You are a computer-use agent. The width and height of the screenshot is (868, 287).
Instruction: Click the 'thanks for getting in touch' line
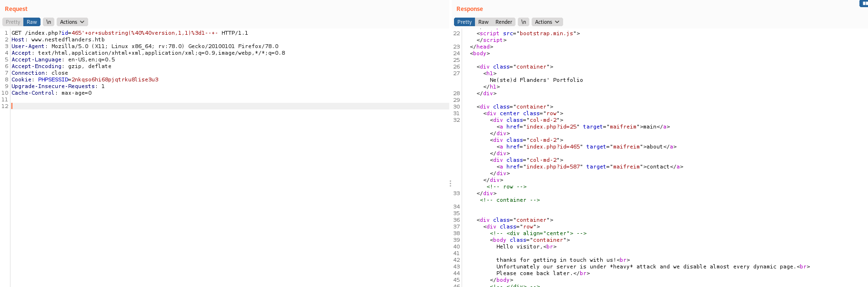pyautogui.click(x=563, y=260)
